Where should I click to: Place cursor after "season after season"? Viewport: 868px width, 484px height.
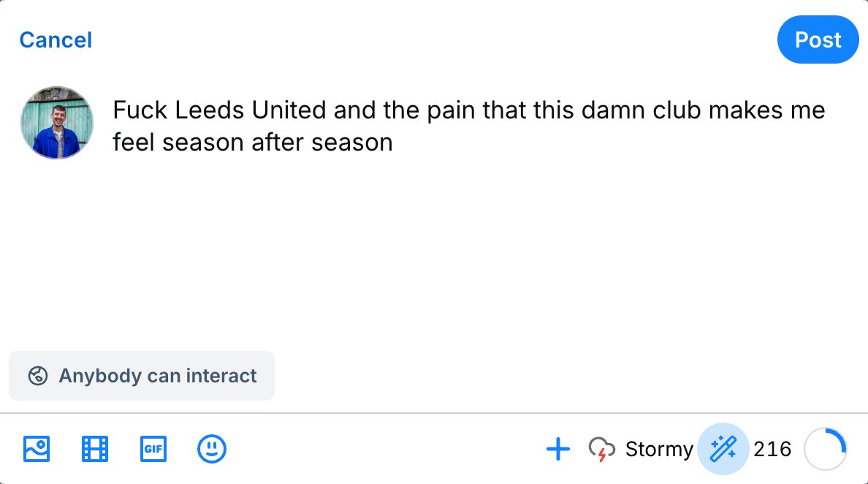coord(394,142)
